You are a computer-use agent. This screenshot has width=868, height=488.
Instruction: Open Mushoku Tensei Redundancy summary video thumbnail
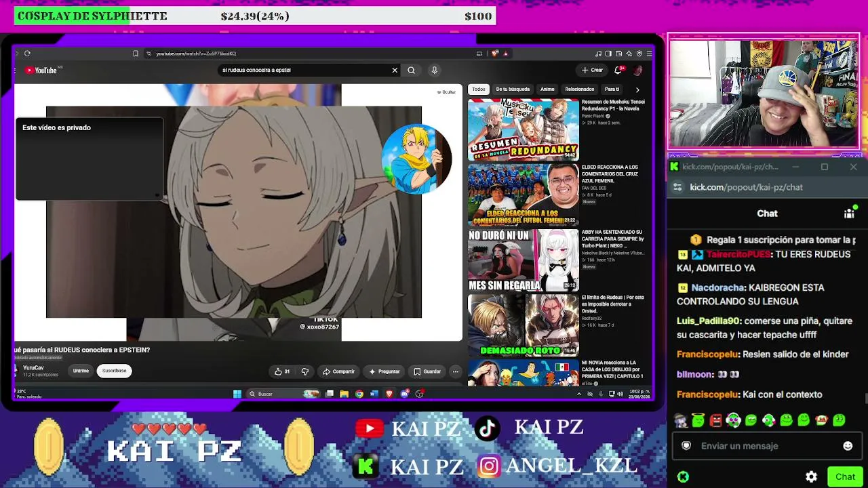523,129
